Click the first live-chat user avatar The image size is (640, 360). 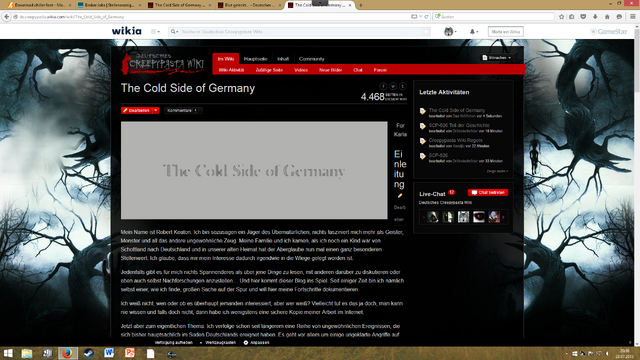(x=433, y=217)
